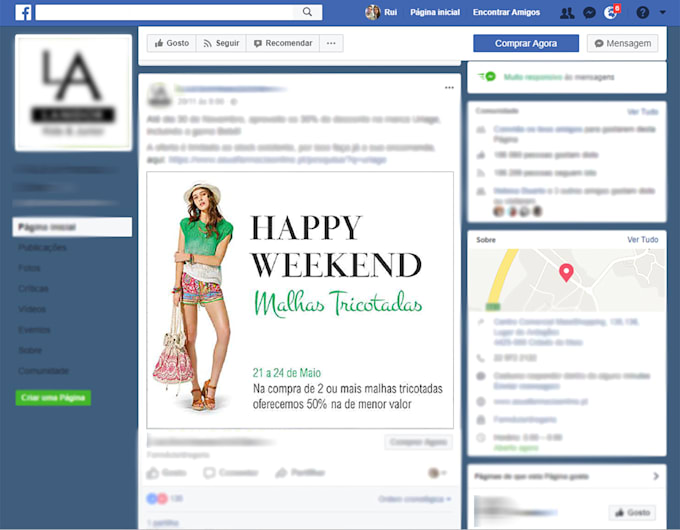Viewport: 680px width, 530px height.
Task: Open the comment order dropdown
Action: tap(415, 499)
